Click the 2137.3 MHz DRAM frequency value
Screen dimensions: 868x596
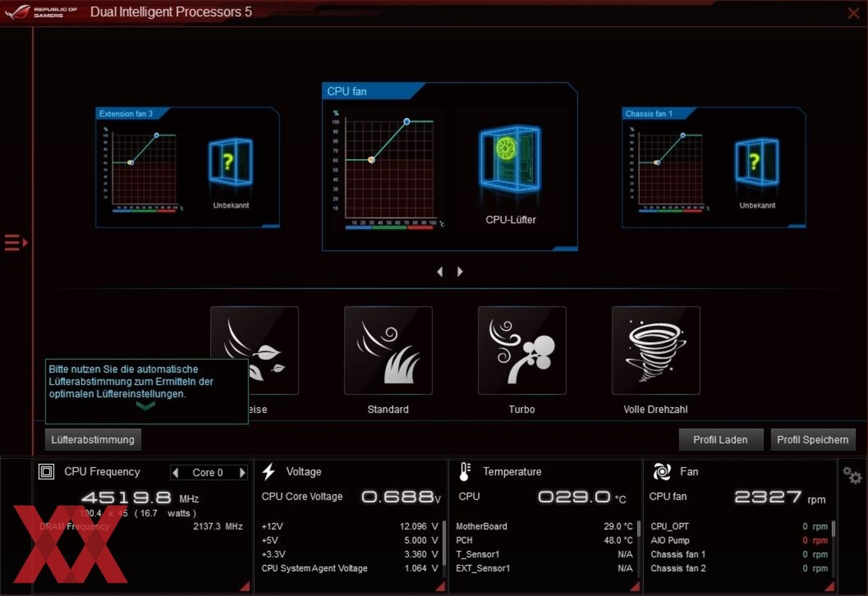click(x=218, y=526)
